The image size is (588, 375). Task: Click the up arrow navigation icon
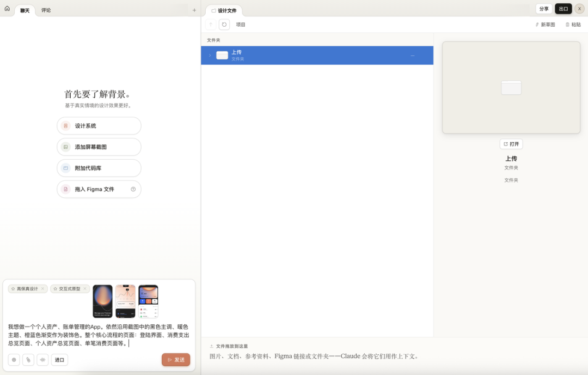click(211, 25)
